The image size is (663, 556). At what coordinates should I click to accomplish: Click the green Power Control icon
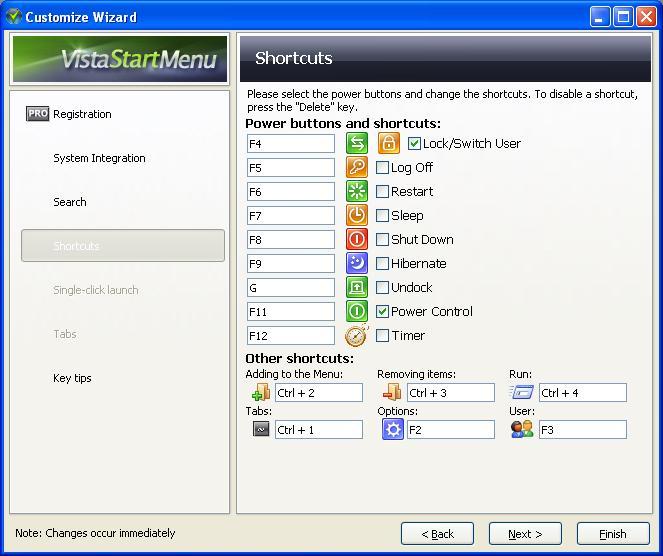coord(357,312)
